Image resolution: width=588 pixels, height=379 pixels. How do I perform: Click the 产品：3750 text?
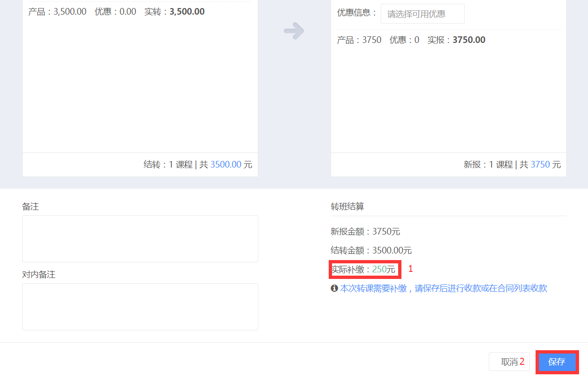click(359, 40)
